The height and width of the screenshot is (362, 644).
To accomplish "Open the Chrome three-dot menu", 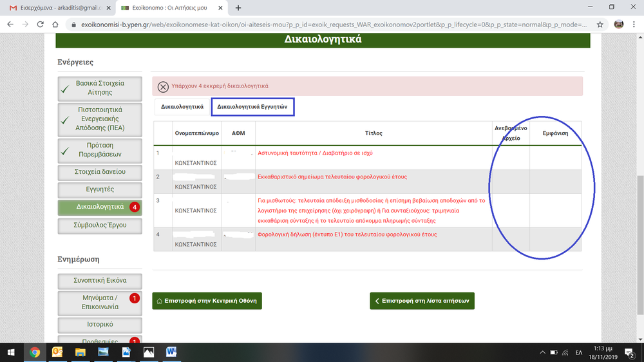I will pos(634,24).
